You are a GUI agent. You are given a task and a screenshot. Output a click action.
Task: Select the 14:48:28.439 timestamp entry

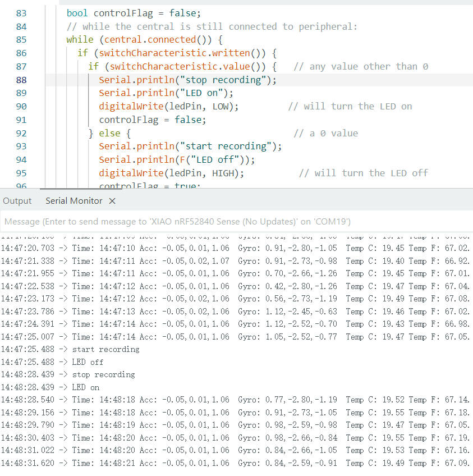pos(28,374)
